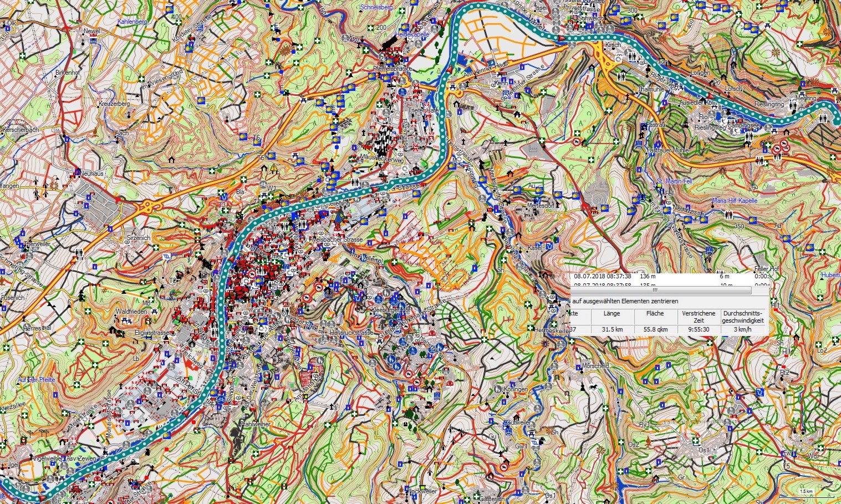
Task: Click the Thalmühle map label
Action: [x=651, y=89]
